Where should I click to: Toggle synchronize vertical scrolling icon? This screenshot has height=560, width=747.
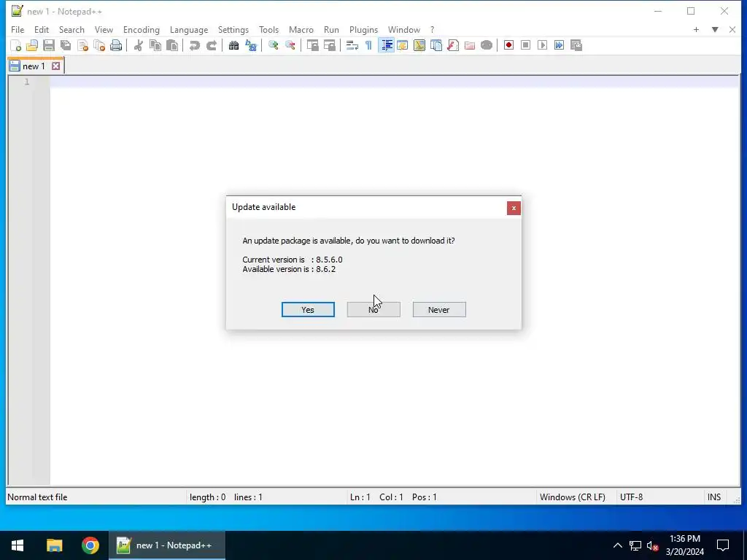[312, 45]
